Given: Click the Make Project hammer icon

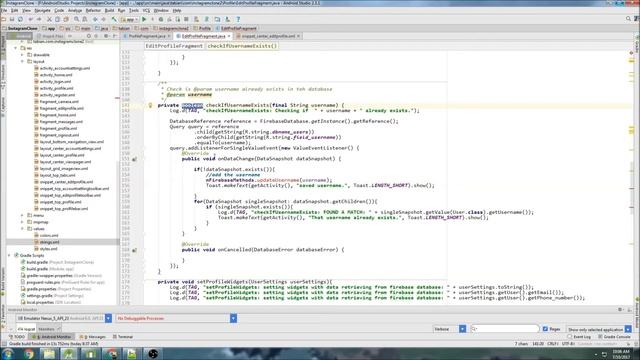Looking at the screenshot, I should (x=114, y=19).
